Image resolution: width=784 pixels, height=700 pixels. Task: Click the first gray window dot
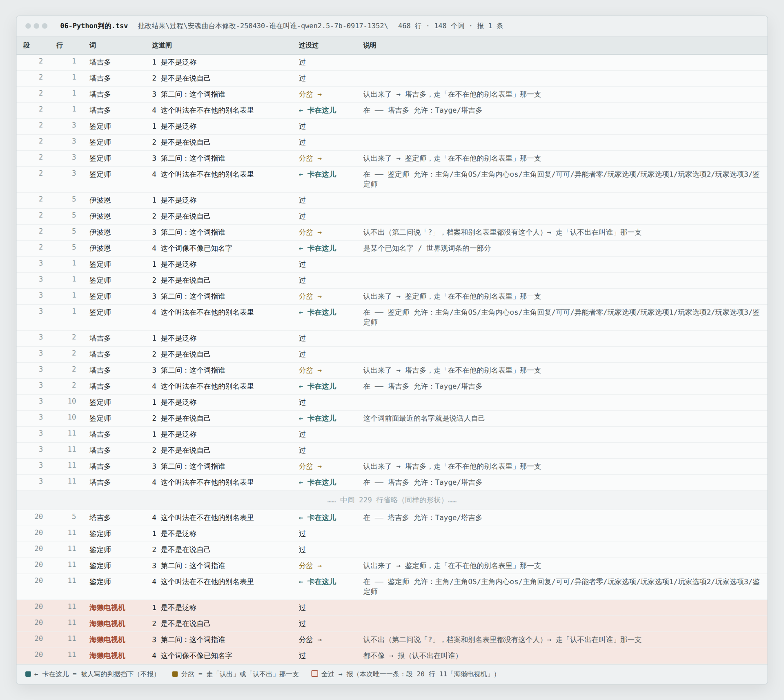[x=28, y=26]
